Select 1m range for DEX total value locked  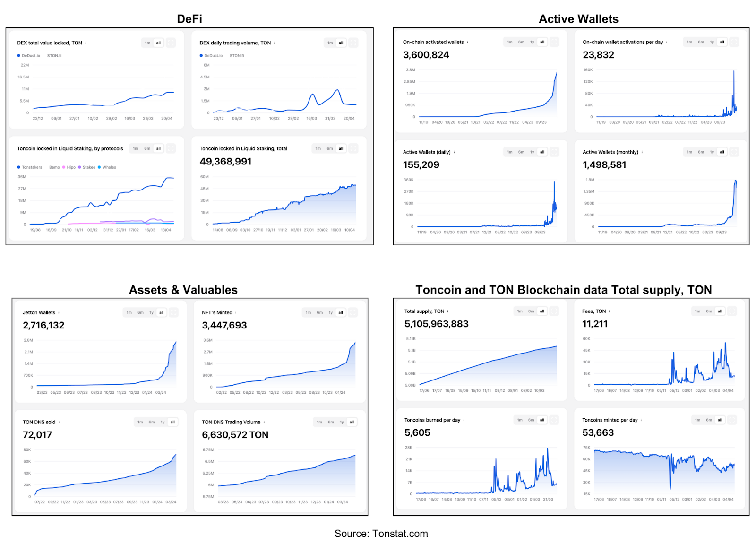(x=147, y=43)
